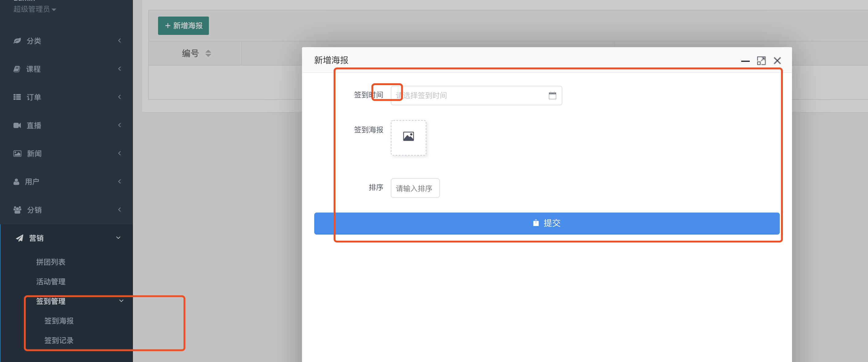This screenshot has width=868, height=362.
Task: Focus the 请输入排序 input field
Action: point(415,188)
